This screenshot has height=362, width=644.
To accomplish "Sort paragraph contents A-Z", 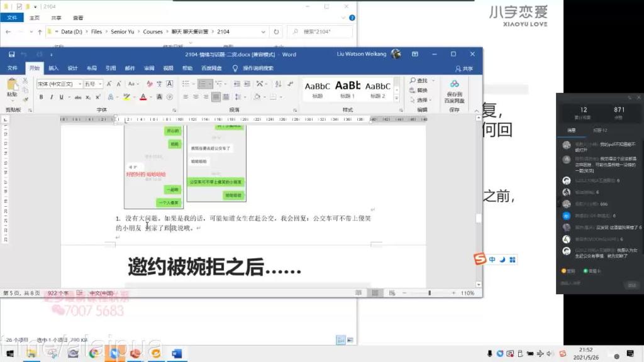I will point(278,84).
